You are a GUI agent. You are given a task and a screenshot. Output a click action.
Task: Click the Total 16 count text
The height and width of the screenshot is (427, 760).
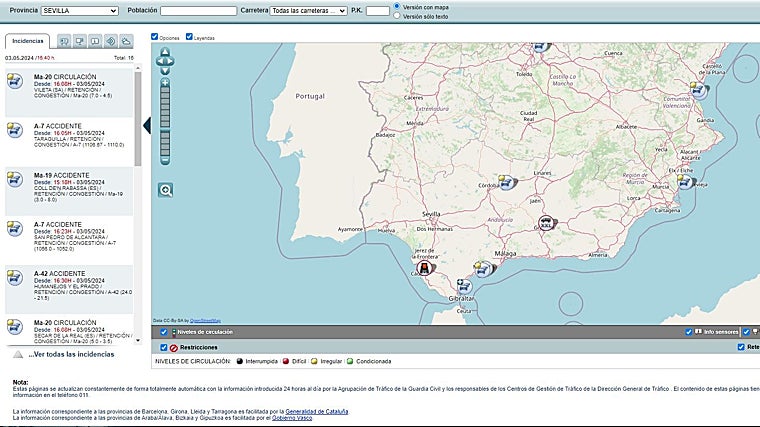(x=124, y=58)
